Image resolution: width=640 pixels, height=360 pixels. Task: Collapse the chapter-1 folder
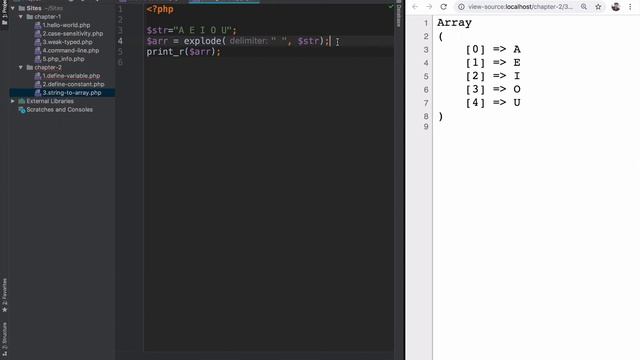point(21,17)
